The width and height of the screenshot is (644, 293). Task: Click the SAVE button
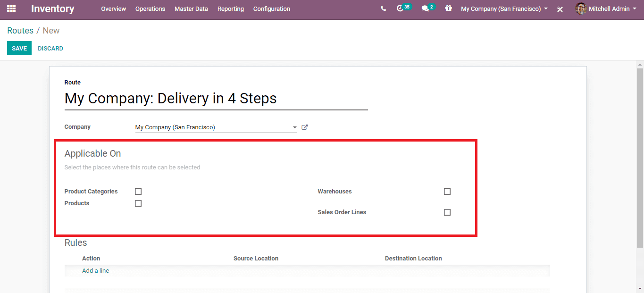[x=19, y=48]
